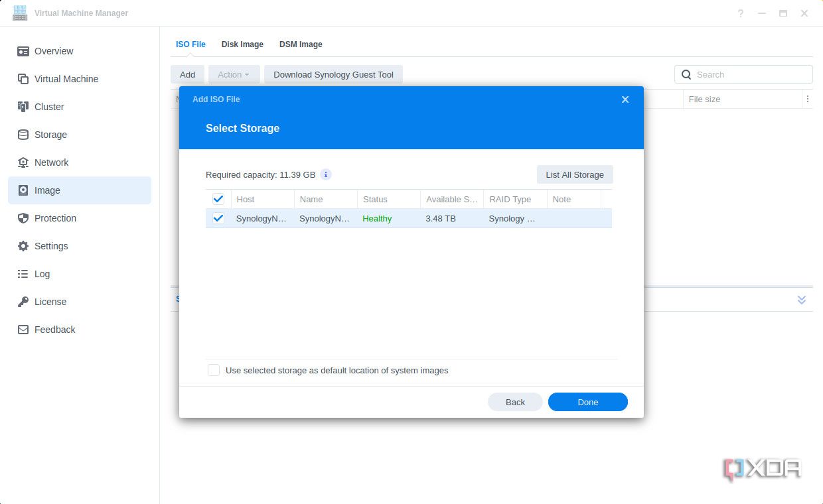Open the DSM Image tab
The height and width of the screenshot is (504, 823).
click(x=301, y=44)
